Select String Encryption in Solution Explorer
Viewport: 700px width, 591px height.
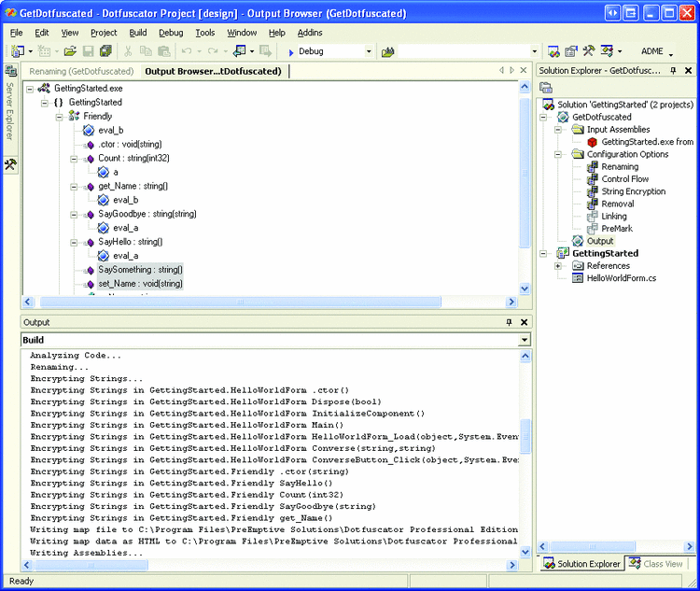[x=633, y=191]
